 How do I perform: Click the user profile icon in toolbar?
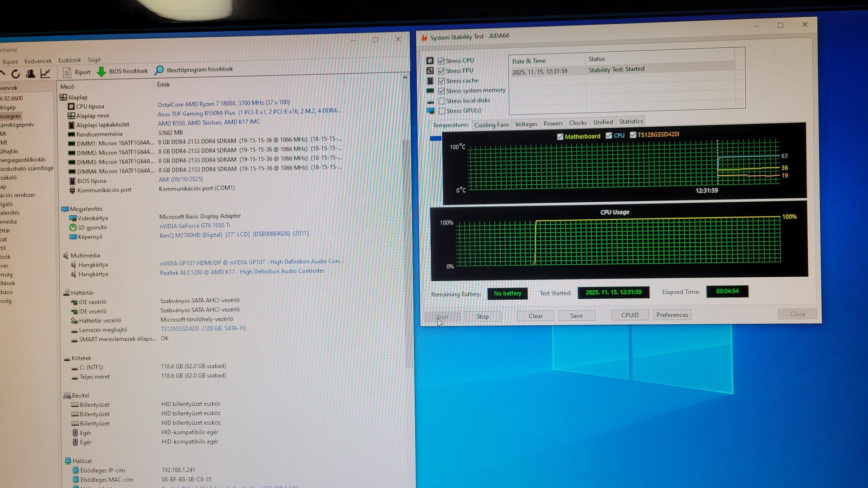point(31,74)
